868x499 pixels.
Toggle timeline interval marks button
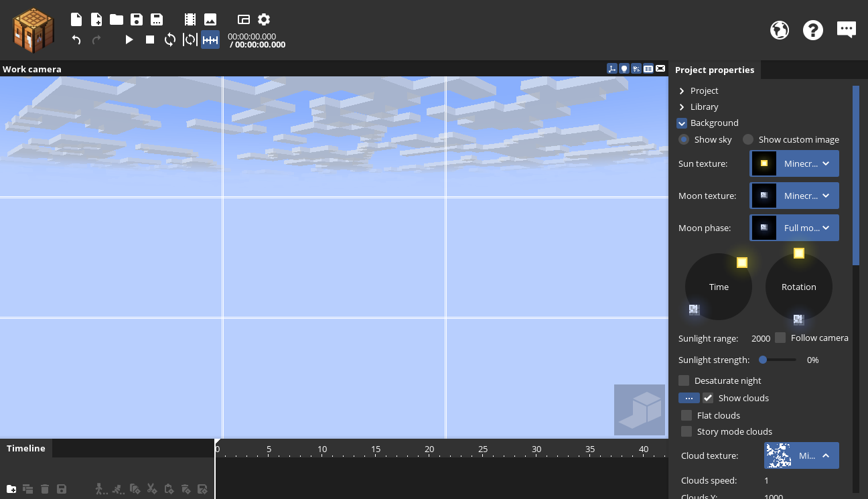[x=210, y=40]
